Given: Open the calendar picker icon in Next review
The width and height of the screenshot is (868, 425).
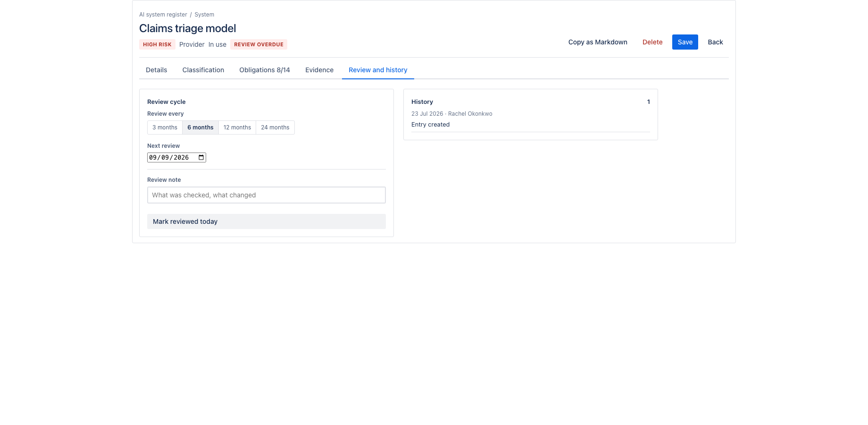Looking at the screenshot, I should [x=201, y=157].
